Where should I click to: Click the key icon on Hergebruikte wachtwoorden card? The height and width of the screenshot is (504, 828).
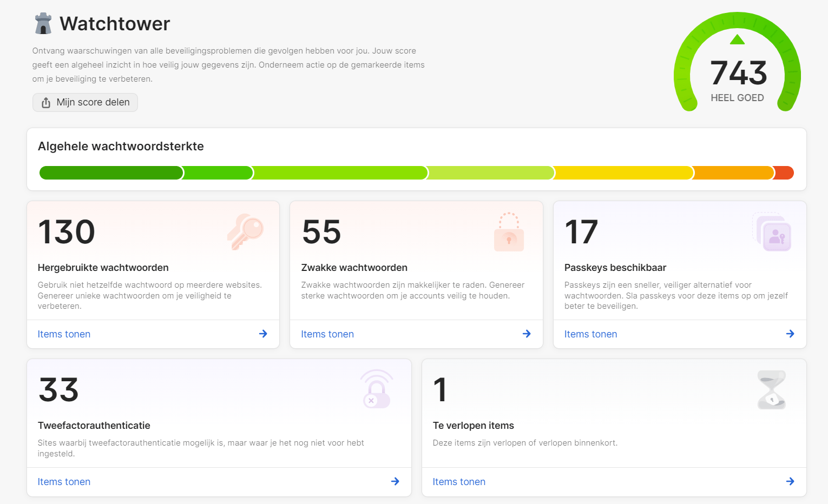click(245, 232)
